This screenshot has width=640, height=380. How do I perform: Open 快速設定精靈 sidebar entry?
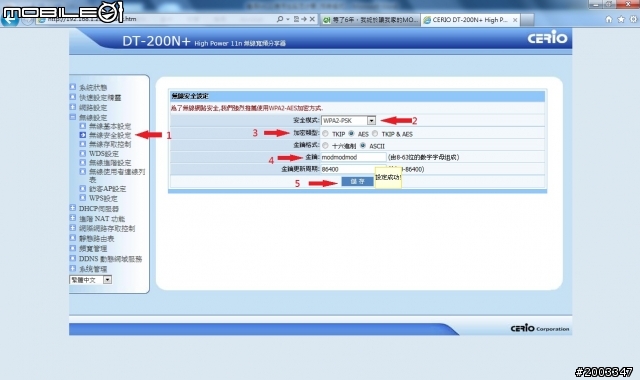pyautogui.click(x=100, y=98)
